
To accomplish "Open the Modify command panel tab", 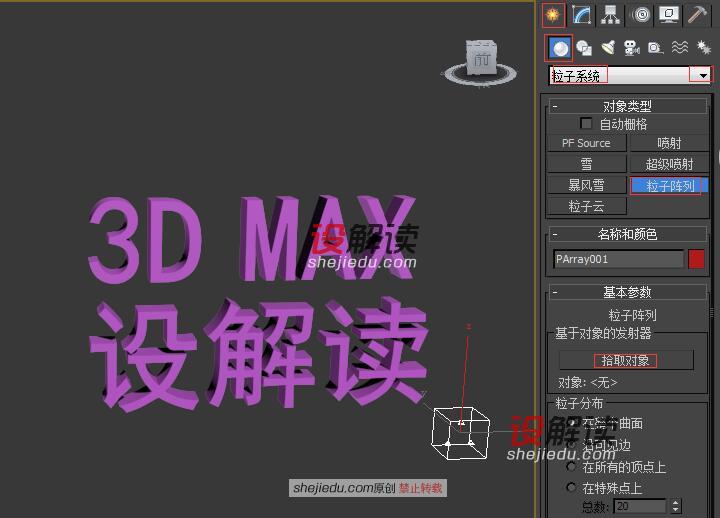I will (581, 15).
